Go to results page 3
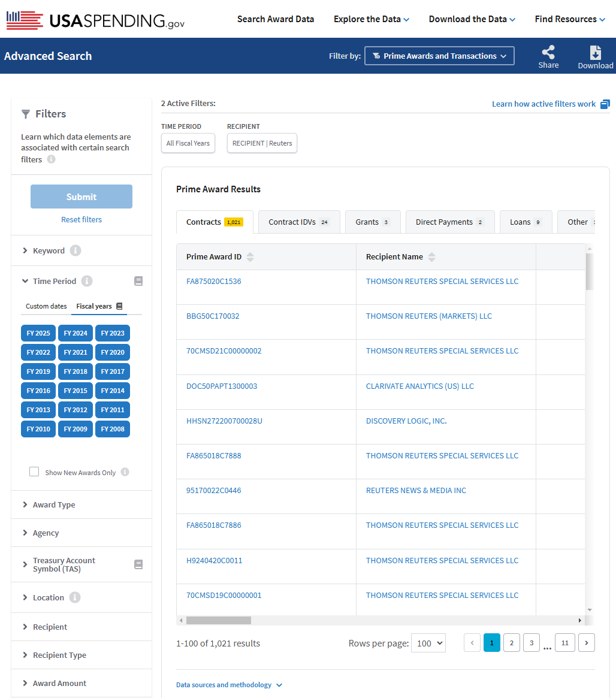 [532, 643]
